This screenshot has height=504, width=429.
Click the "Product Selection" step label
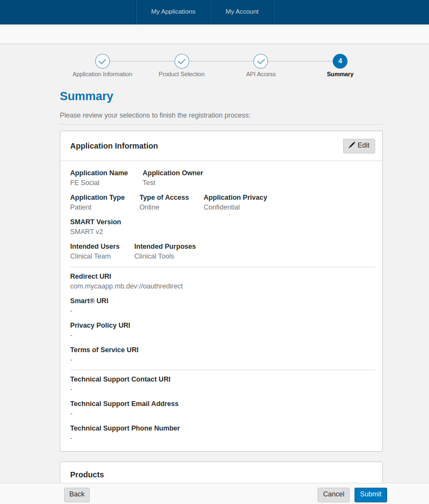182,74
